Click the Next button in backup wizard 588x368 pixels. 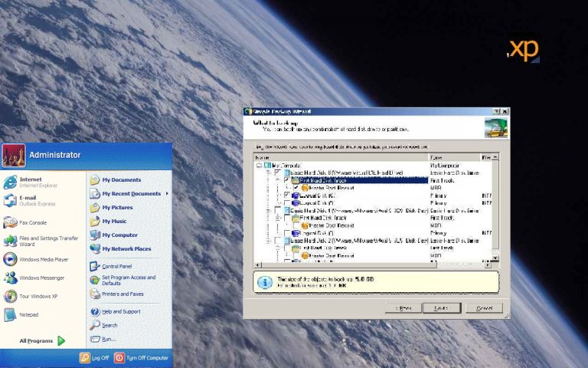coord(441,307)
